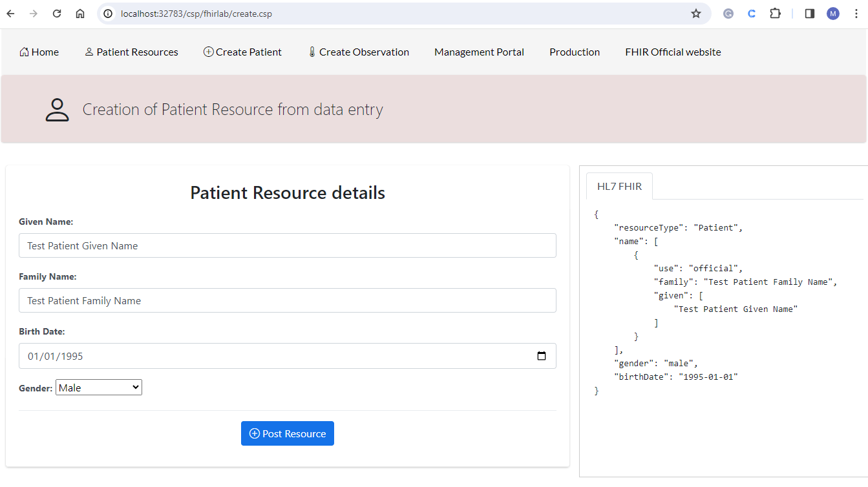The image size is (868, 487).
Task: Select the HL7 FHIR tab
Action: 619,187
